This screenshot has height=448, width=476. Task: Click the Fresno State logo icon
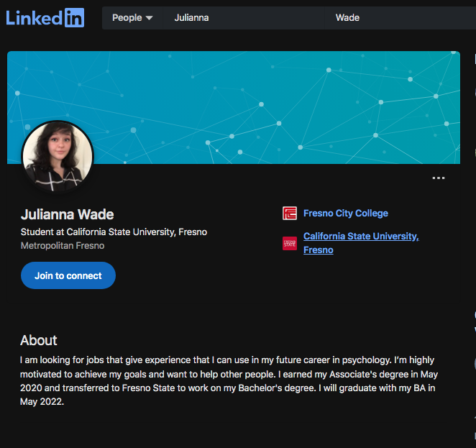290,244
